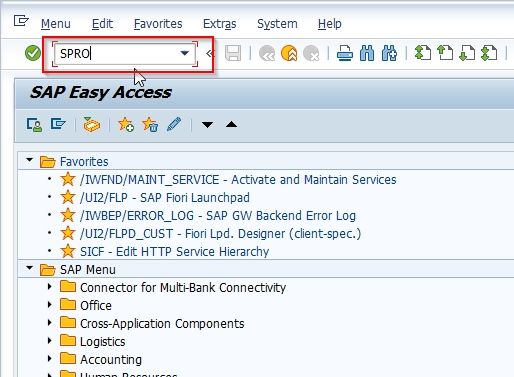Click star icon beside SICF favorite
Screen dimensions: 514x377
[x=68, y=251]
